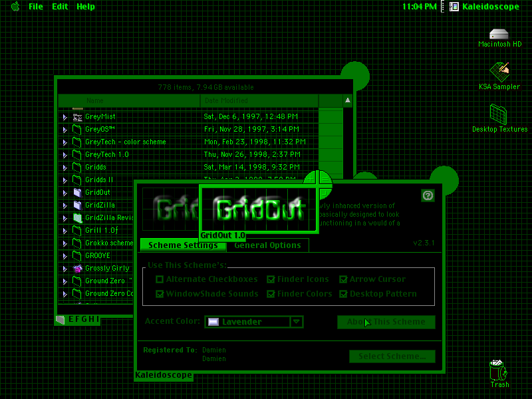Open the Accent Color Lavender dropdown
The height and width of the screenshot is (399, 532).
click(254, 322)
